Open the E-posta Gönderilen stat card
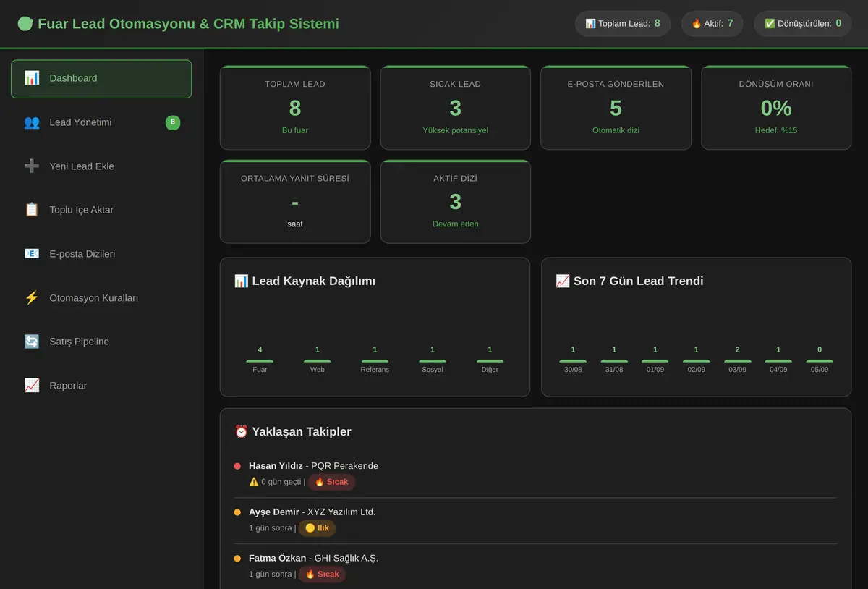 point(616,108)
